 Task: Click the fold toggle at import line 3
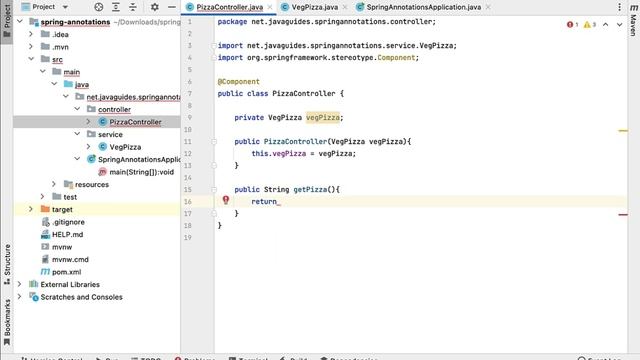coord(213,46)
